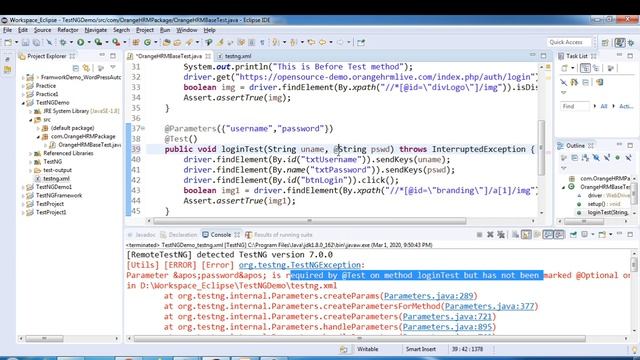Click the New file toolbar icon
The height and width of the screenshot is (360, 640).
[8, 42]
